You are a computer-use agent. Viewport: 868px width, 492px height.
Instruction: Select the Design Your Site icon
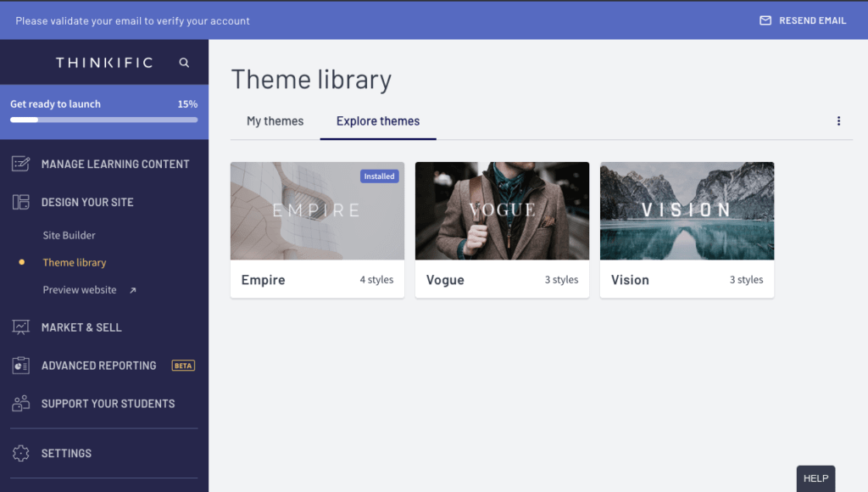click(20, 202)
